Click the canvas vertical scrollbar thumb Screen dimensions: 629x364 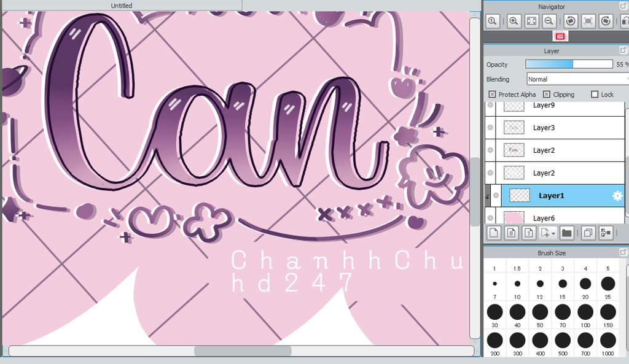click(475, 192)
